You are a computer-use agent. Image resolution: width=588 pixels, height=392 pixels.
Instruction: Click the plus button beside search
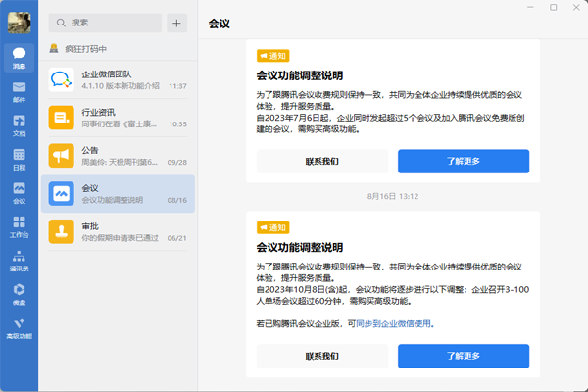[x=176, y=23]
